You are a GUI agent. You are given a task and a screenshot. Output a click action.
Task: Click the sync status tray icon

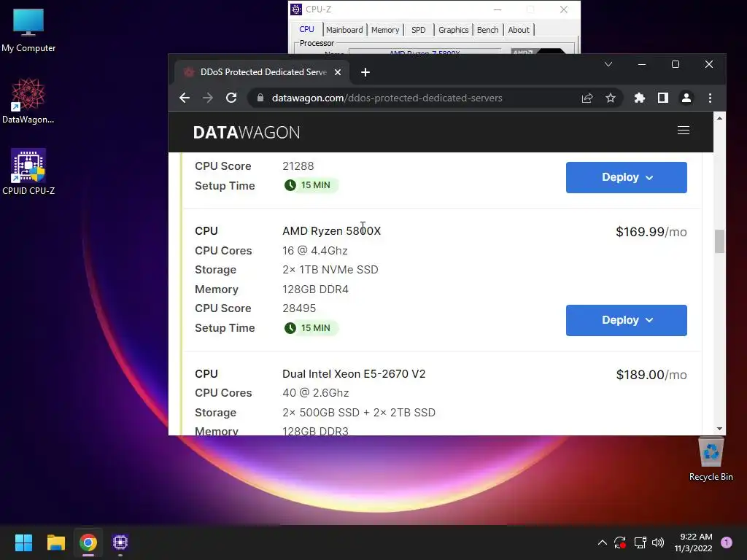tap(620, 542)
